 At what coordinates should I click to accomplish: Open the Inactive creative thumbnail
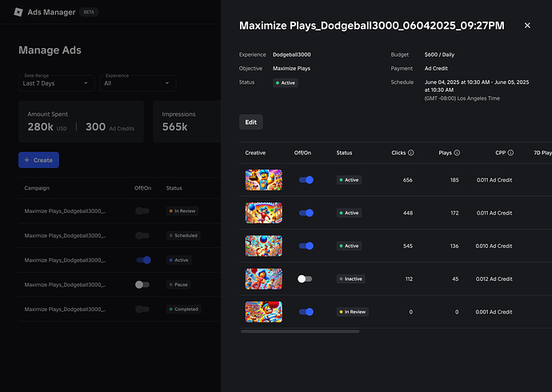coord(264,279)
